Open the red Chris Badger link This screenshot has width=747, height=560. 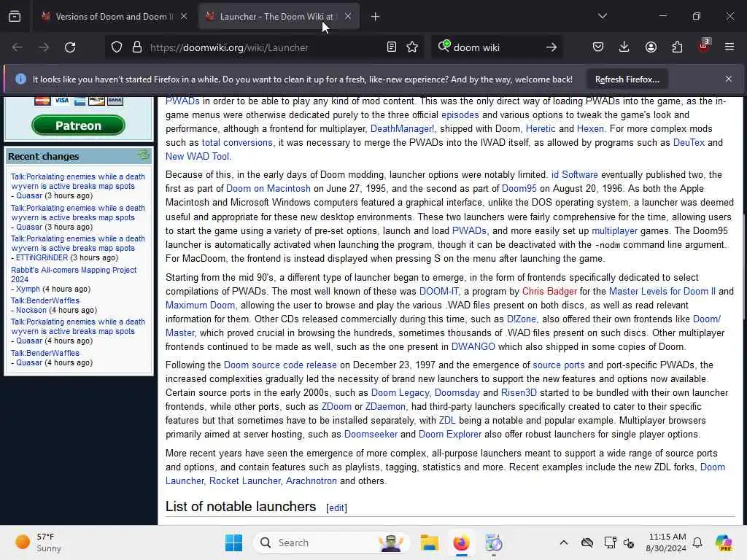pyautogui.click(x=549, y=292)
